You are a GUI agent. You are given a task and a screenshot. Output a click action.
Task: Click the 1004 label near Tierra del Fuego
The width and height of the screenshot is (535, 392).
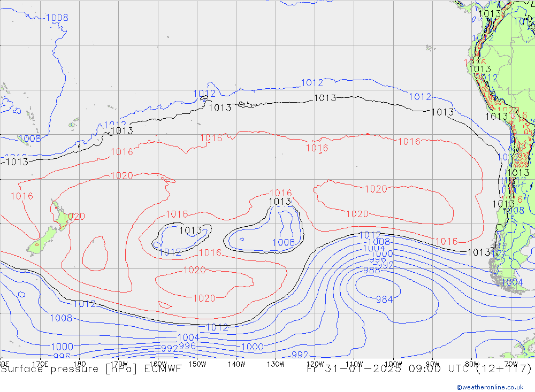pyautogui.click(x=512, y=282)
